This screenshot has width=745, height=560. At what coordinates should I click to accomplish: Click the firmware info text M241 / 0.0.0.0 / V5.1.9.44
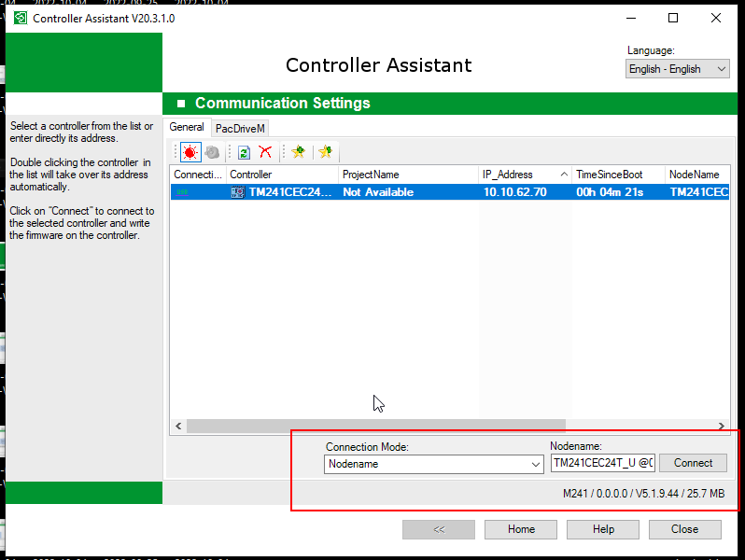643,494
